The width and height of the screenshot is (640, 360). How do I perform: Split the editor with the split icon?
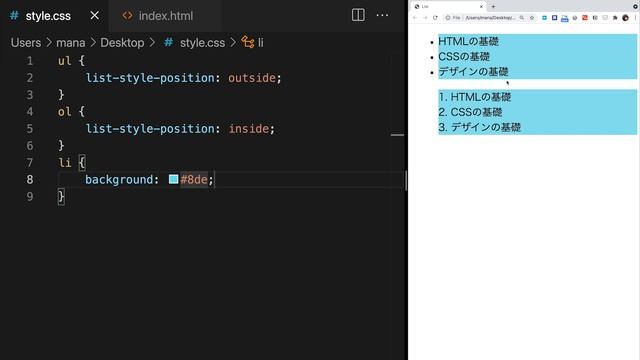point(358,15)
